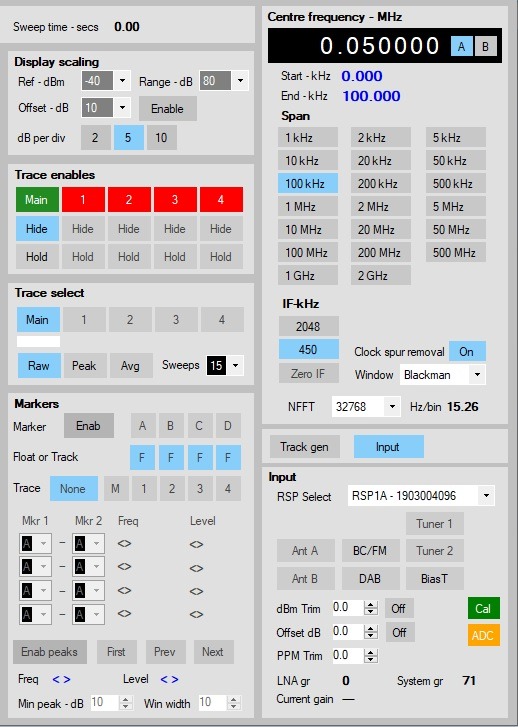
Task: Toggle the dBm Trim Off button
Action: [x=399, y=608]
